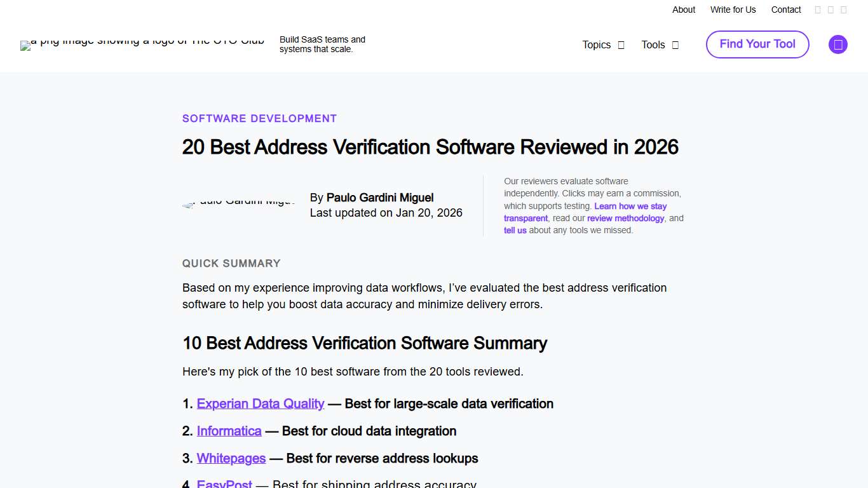The height and width of the screenshot is (488, 868).
Task: Click The CTO Club logo
Action: pos(142,44)
